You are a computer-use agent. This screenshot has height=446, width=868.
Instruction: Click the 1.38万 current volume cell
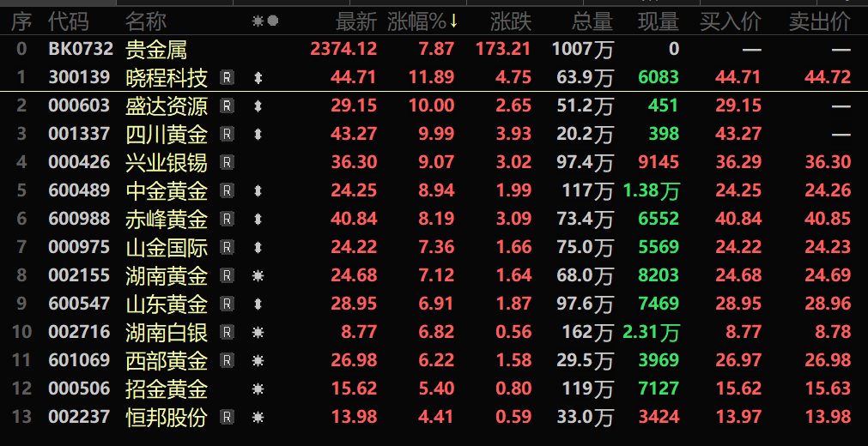tap(652, 191)
